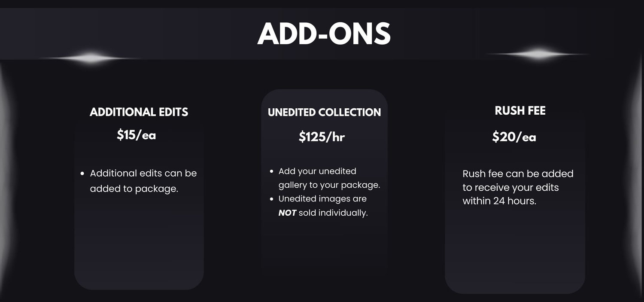The width and height of the screenshot is (644, 302).
Task: Click the bold italic NOT word
Action: point(287,213)
